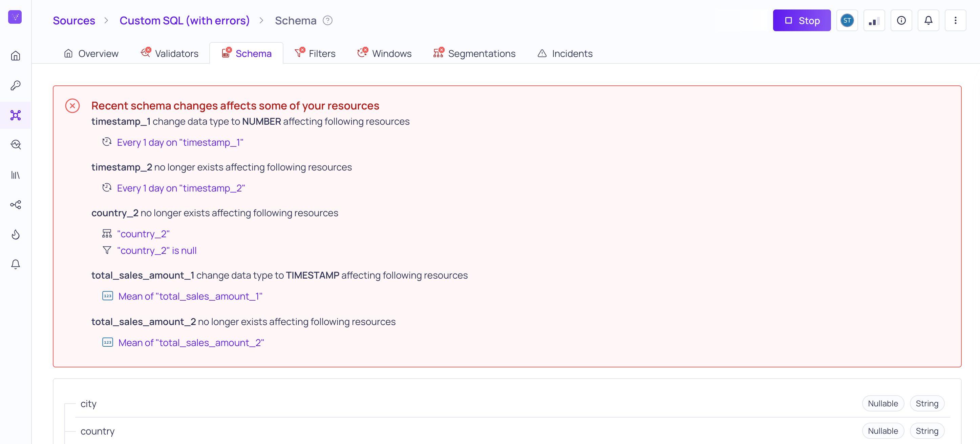Click the bell icon in the top bar
Image resolution: width=980 pixels, height=444 pixels.
click(x=928, y=20)
